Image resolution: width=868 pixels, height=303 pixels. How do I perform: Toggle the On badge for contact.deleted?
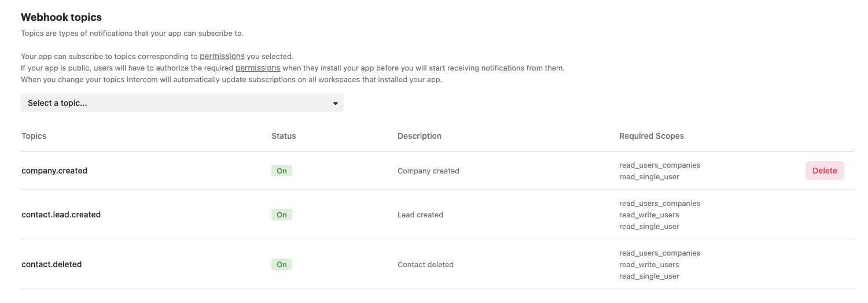pos(282,264)
